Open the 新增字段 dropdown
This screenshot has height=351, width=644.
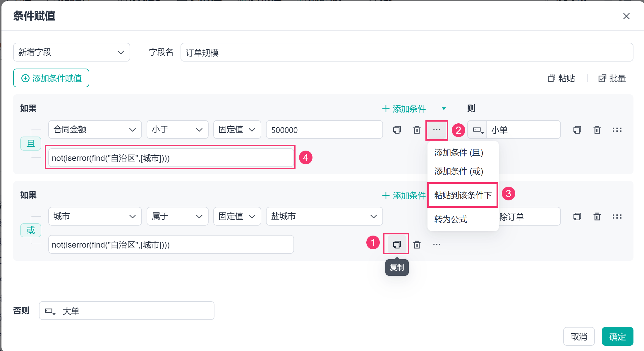pyautogui.click(x=72, y=52)
